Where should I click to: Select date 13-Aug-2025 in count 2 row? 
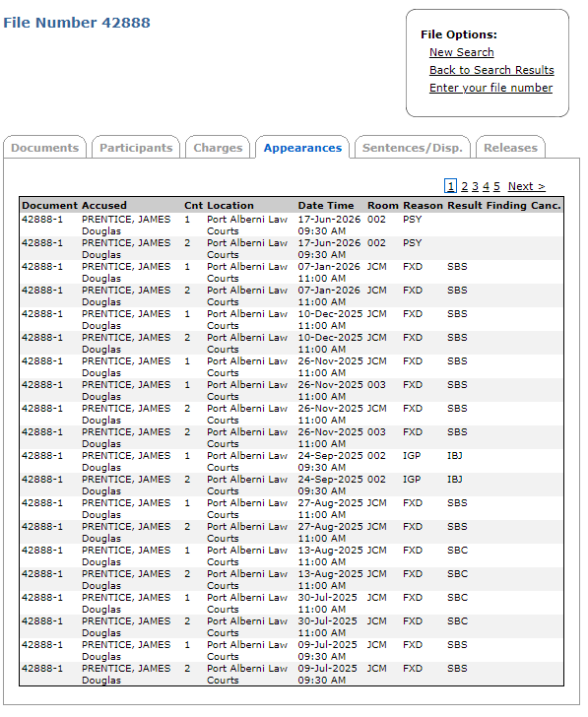point(330,574)
